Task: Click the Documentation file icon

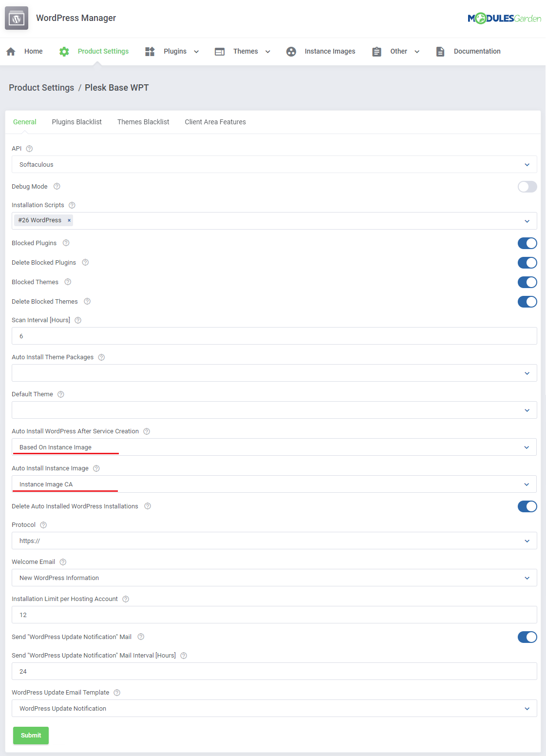Action: pos(440,51)
